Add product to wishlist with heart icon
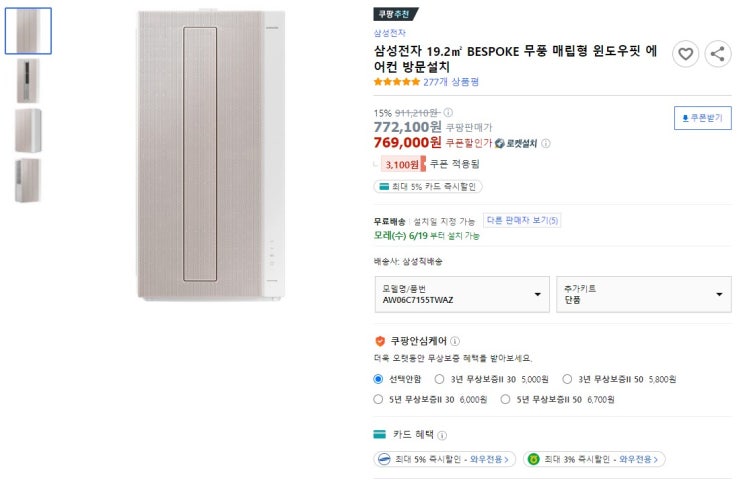The image size is (743, 480). (685, 54)
